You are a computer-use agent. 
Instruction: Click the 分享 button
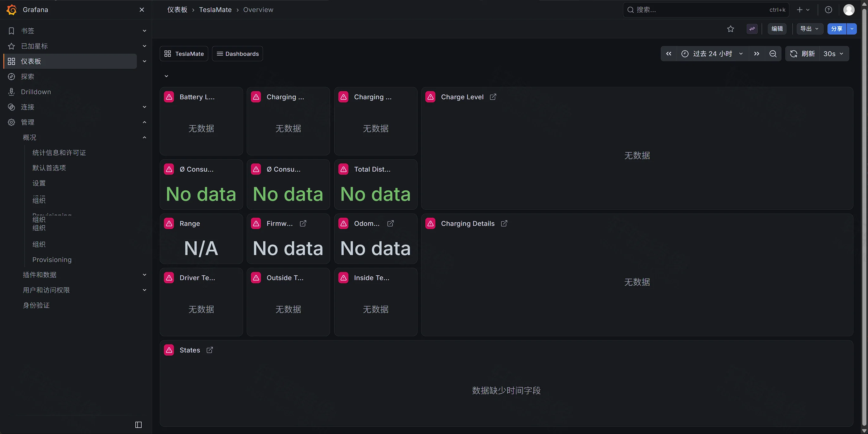[837, 29]
